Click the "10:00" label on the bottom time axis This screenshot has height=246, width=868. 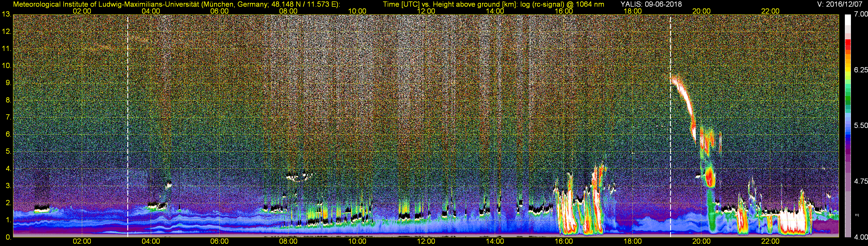pyautogui.click(x=357, y=241)
